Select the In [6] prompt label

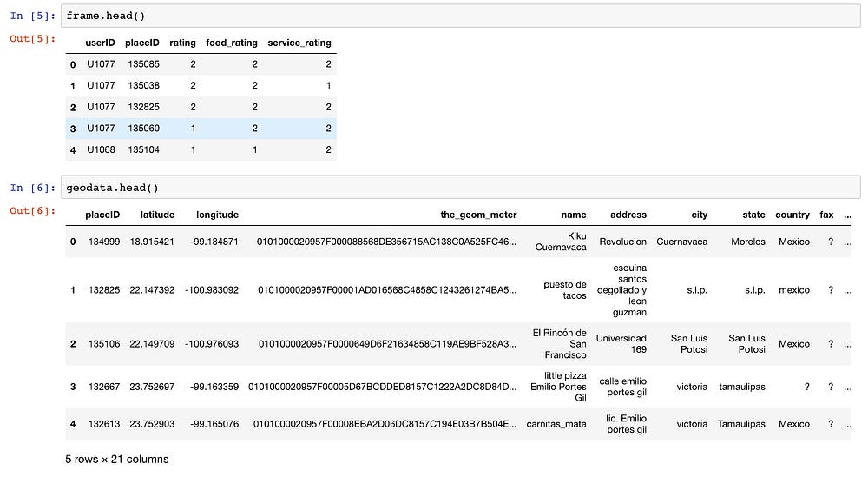[x=32, y=188]
